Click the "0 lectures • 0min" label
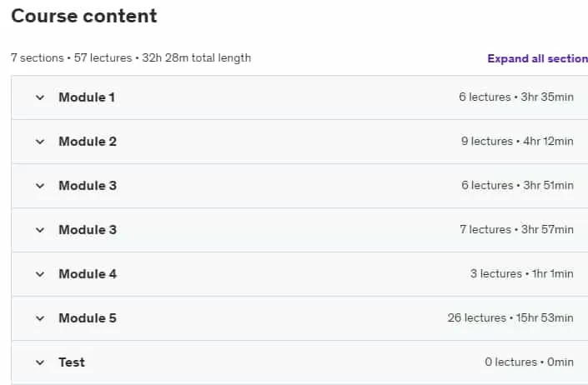The height and width of the screenshot is (385, 588). click(x=529, y=362)
